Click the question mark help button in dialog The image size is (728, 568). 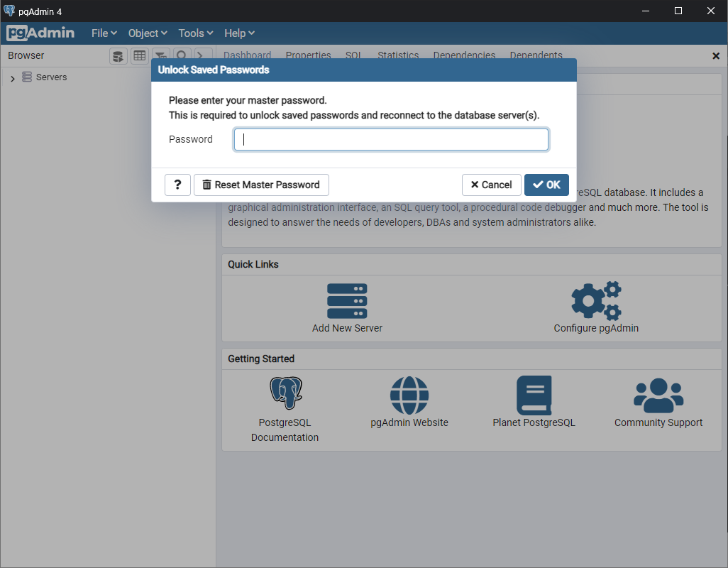click(x=177, y=185)
